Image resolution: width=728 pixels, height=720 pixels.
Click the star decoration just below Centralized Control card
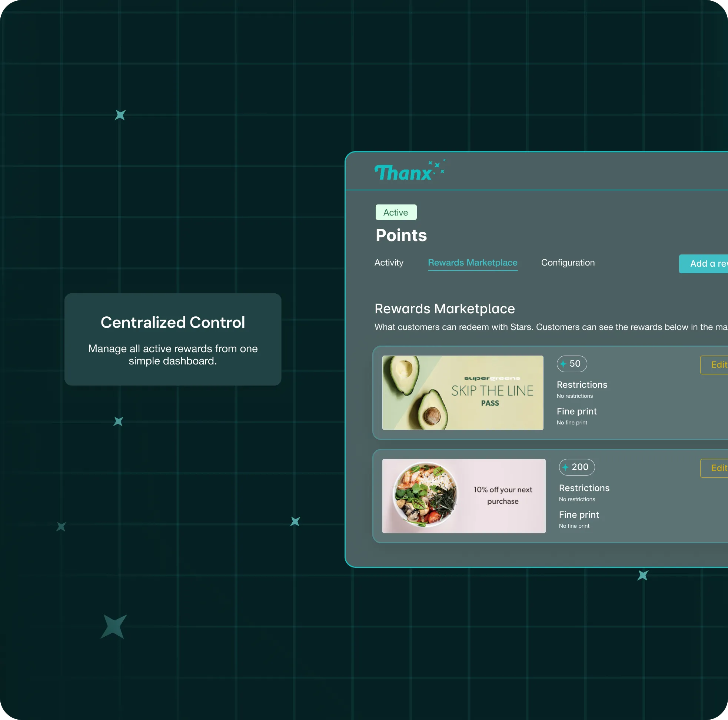coord(118,421)
